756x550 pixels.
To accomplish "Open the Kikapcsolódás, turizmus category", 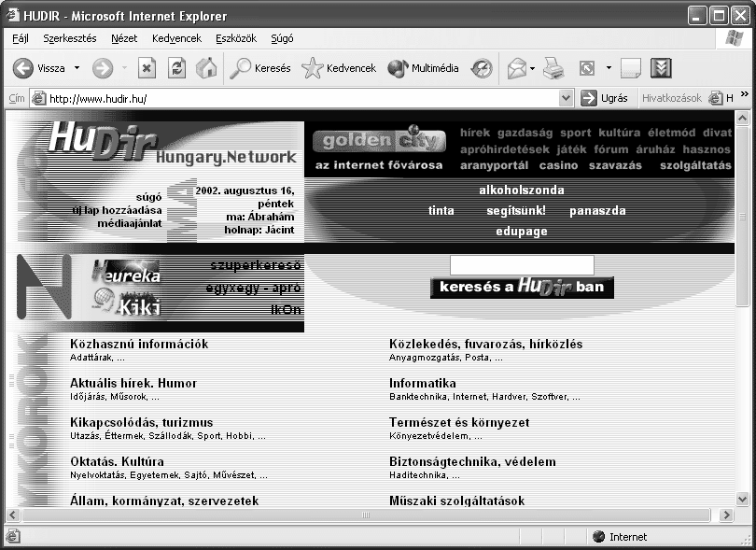I will [141, 423].
